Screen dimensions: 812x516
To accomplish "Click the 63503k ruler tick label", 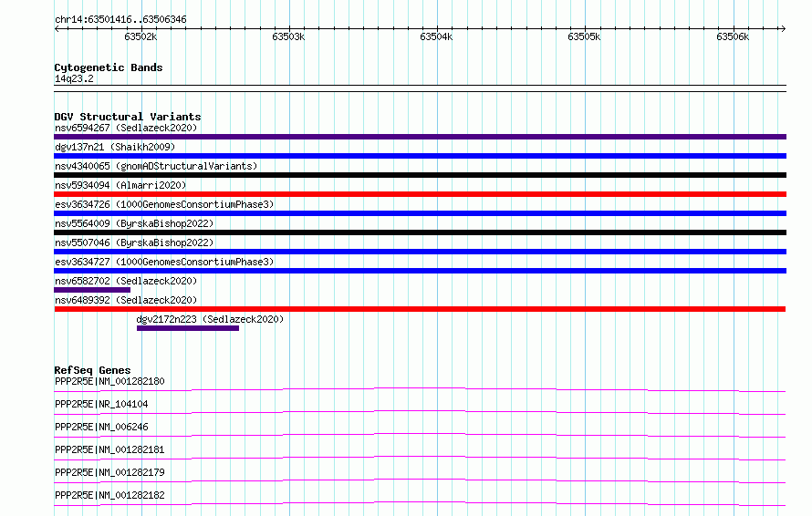I will [288, 36].
